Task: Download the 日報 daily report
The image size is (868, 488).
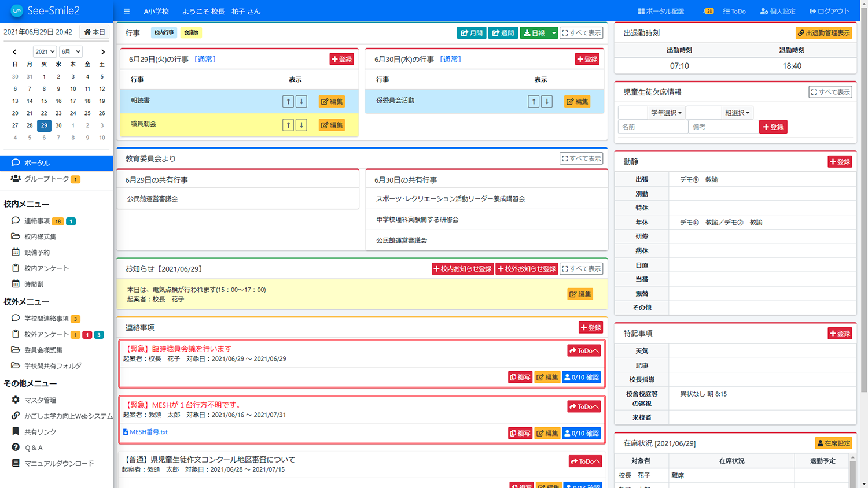Action: point(534,33)
